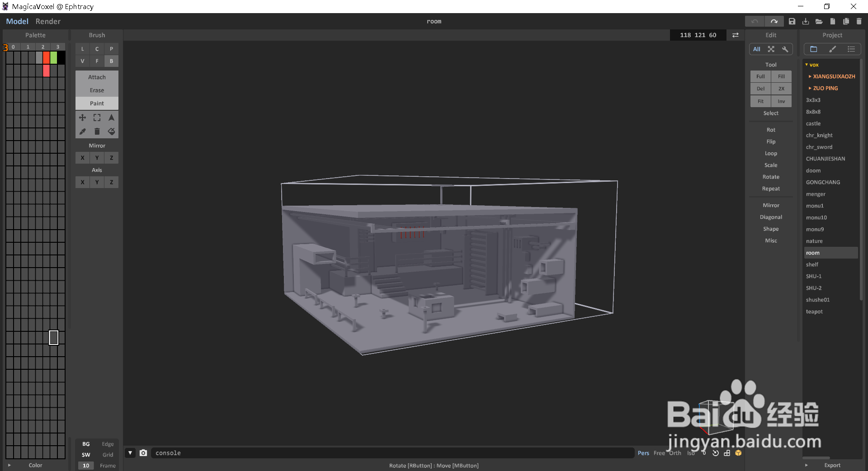
Task: Switch to the Render tab
Action: click(x=48, y=21)
